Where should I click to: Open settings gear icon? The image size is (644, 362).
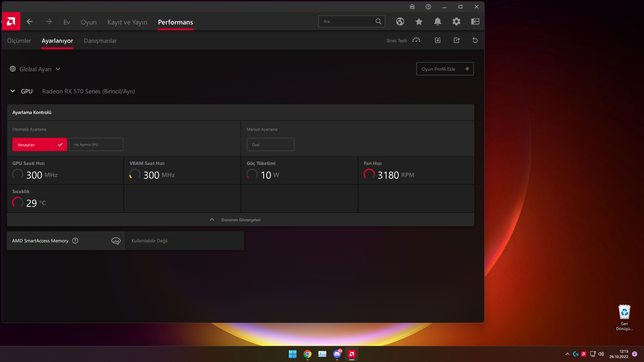pos(456,21)
